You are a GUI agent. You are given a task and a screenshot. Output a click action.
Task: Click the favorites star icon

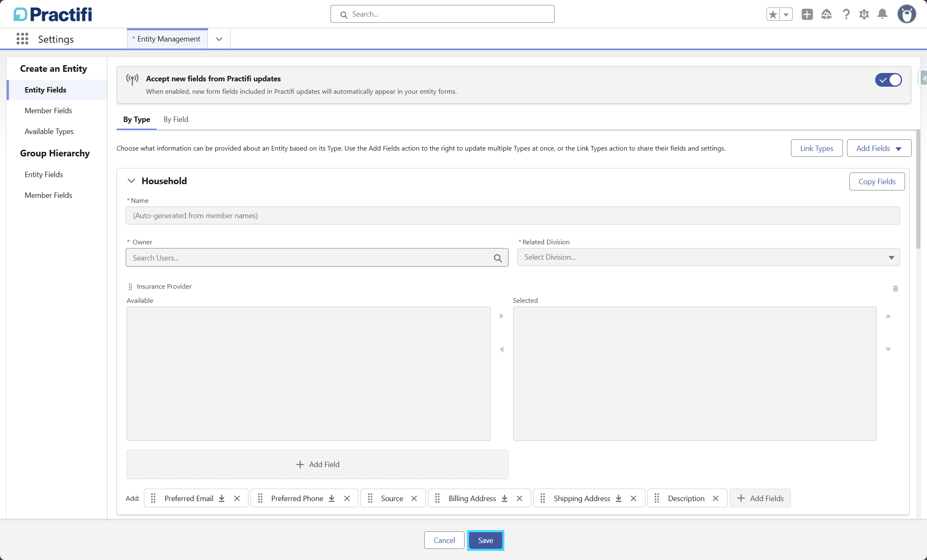coord(773,15)
